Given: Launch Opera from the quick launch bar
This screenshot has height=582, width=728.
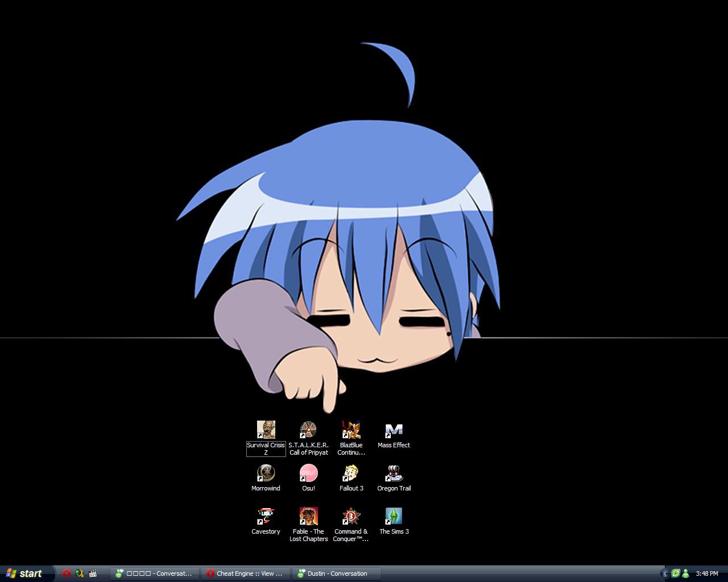Looking at the screenshot, I should (x=67, y=573).
